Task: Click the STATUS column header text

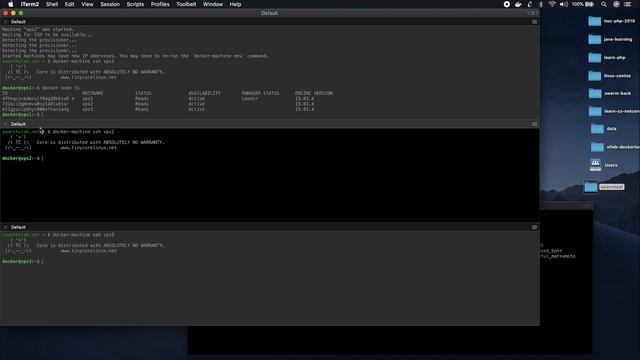Action: coord(143,93)
